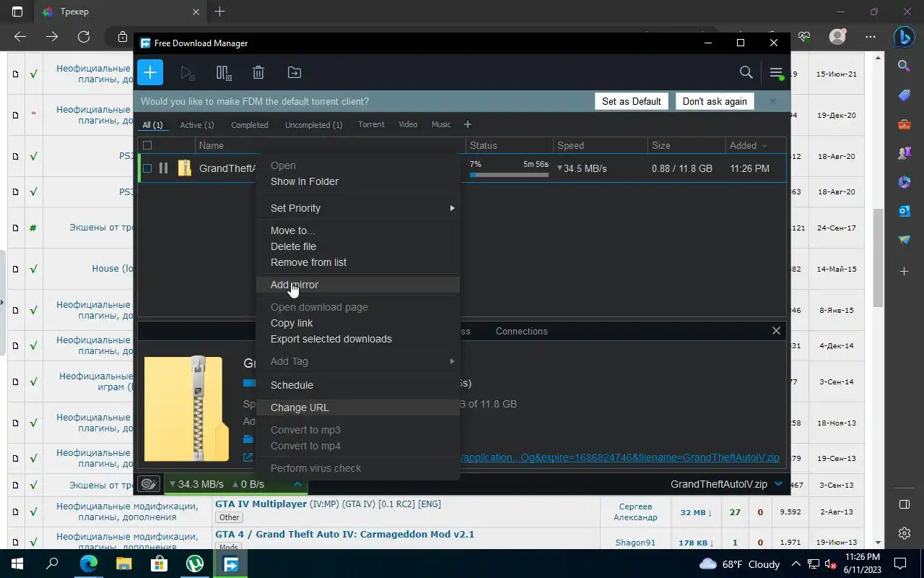
Task: Toggle the select-all downloads checkbox
Action: click(x=147, y=145)
